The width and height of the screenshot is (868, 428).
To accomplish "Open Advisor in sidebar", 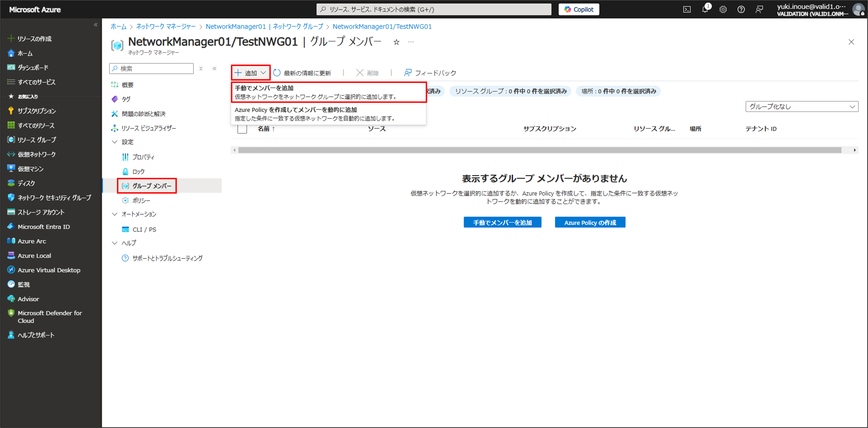I will pyautogui.click(x=23, y=299).
